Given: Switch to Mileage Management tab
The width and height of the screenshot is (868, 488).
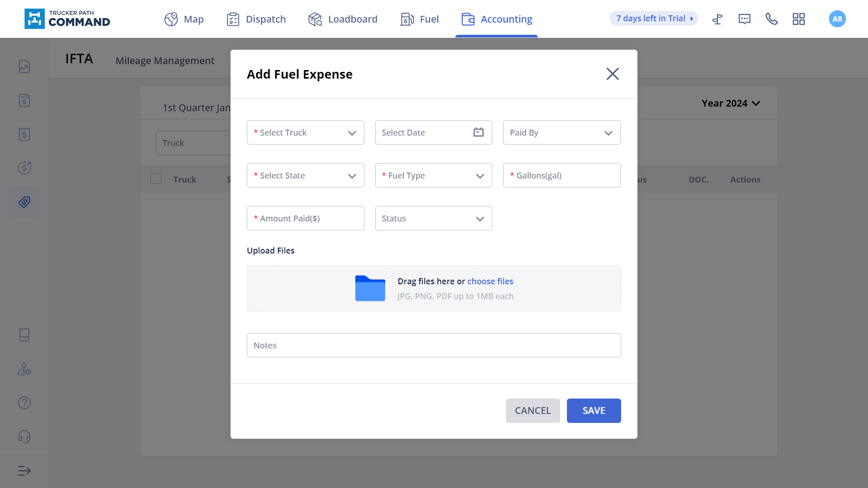Looking at the screenshot, I should [165, 61].
